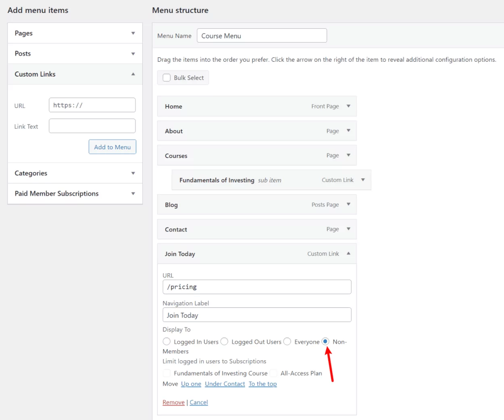Open the Pages panel heading
The image size is (504, 420).
click(23, 33)
